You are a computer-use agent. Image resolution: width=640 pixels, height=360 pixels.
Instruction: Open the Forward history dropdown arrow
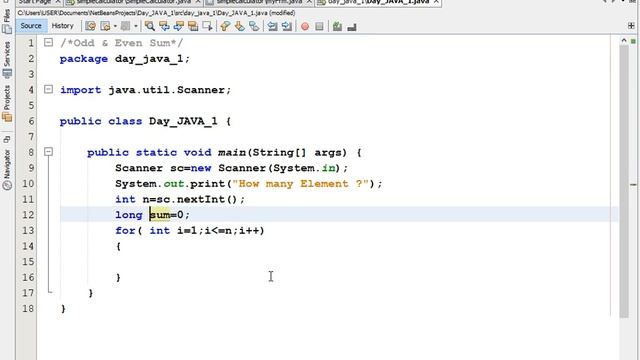[136, 26]
